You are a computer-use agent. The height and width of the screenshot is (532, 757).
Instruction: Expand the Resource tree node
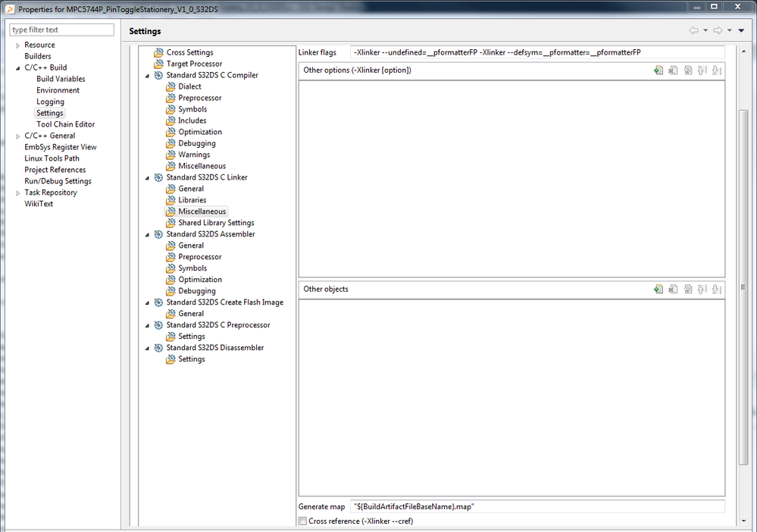pyautogui.click(x=18, y=45)
